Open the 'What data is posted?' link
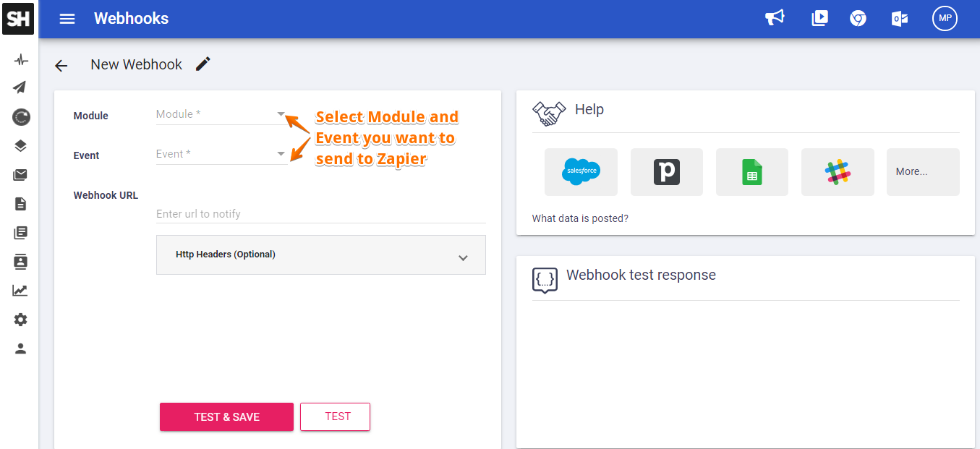980x449 pixels. click(x=580, y=218)
